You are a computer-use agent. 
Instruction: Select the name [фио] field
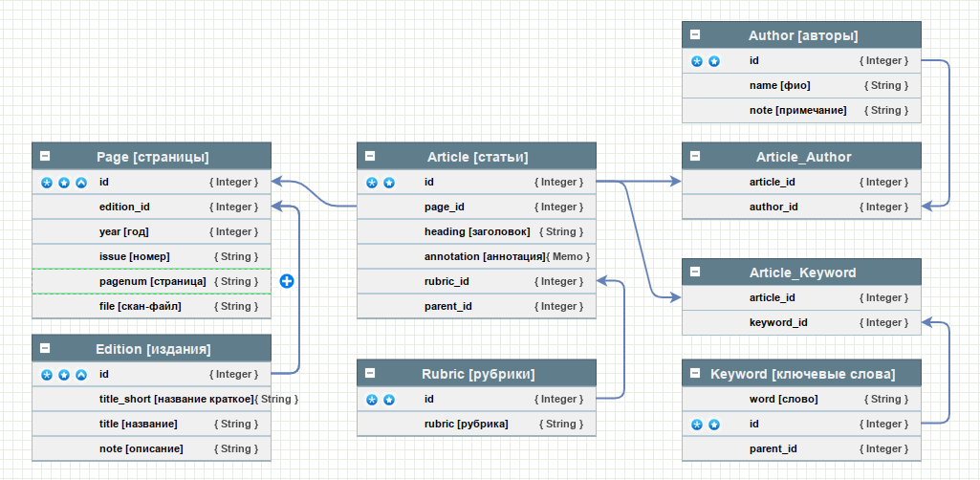[801, 86]
